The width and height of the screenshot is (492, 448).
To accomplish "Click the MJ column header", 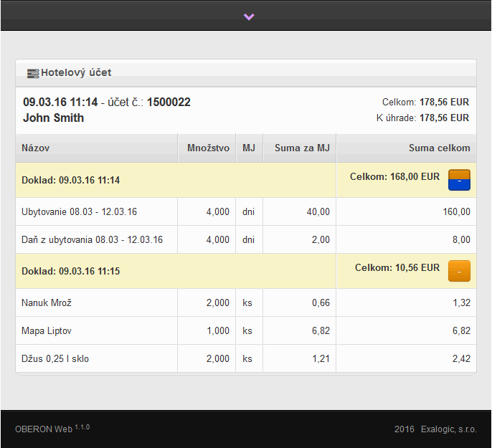I will pyautogui.click(x=249, y=148).
